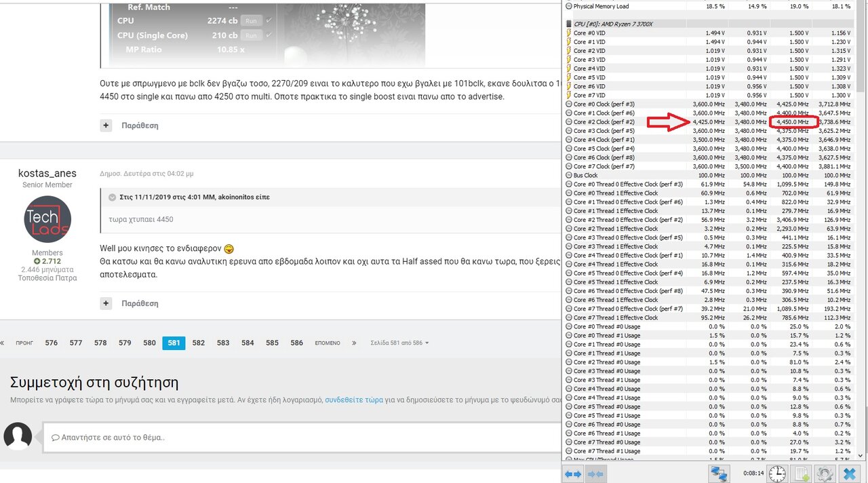Collapse the quoted akoinonitos message chevron
The width and height of the screenshot is (868, 483).
pos(112,197)
